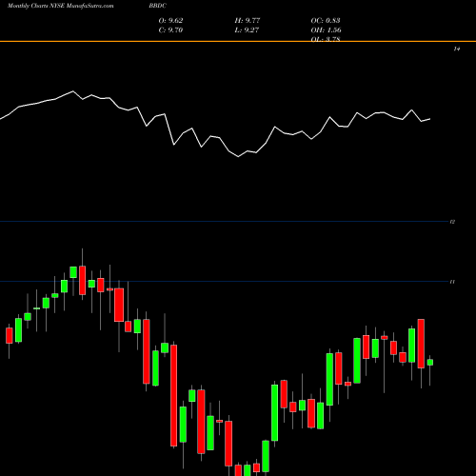Click the 'OH: 1.56' statistic
The image size is (476, 476).
(326, 30)
